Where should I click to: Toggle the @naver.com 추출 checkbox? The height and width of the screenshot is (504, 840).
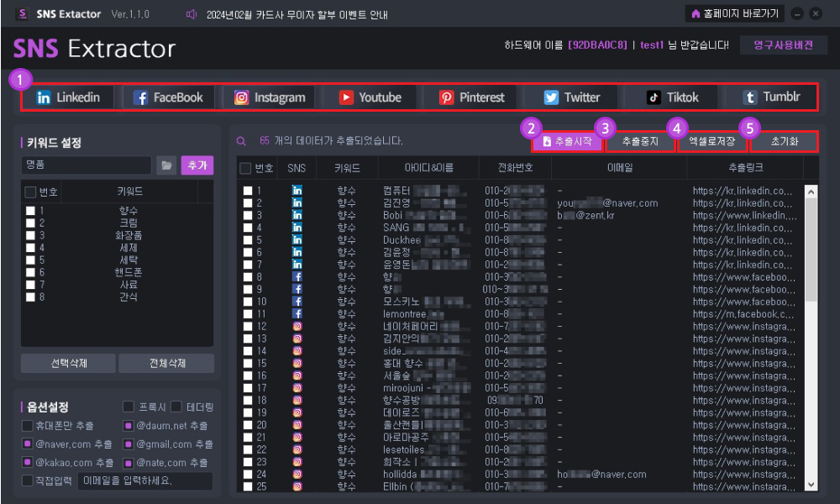point(28,444)
